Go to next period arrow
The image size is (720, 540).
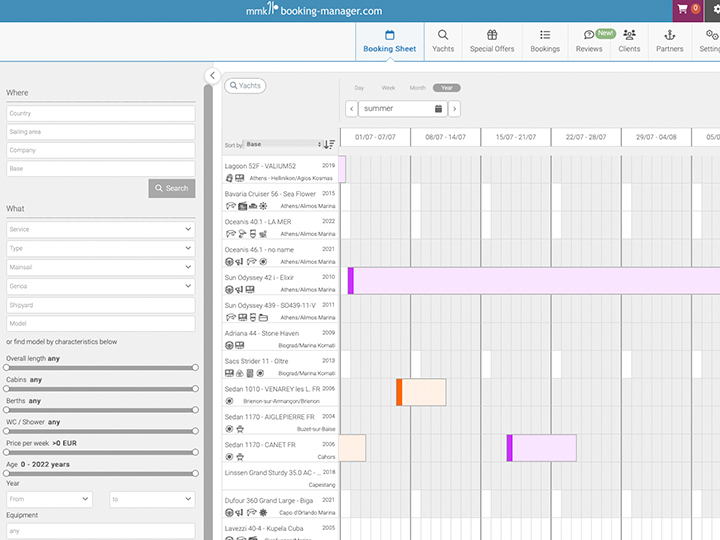455,109
